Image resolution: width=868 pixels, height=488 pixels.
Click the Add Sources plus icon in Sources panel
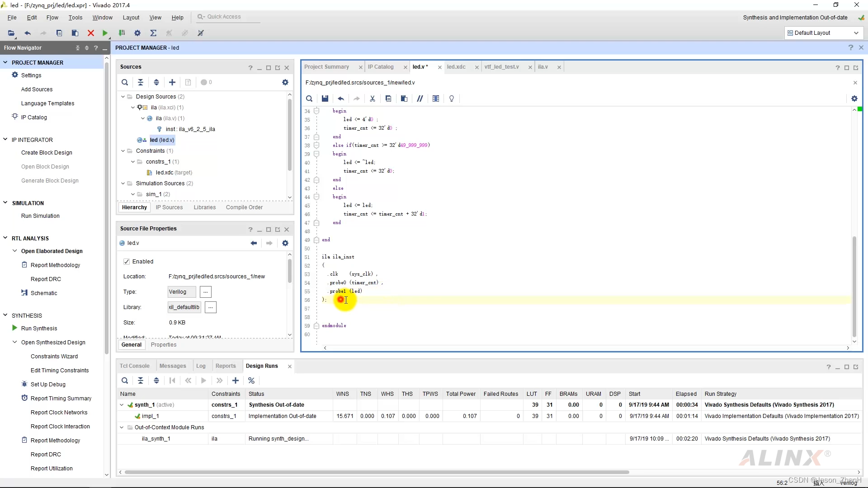172,82
